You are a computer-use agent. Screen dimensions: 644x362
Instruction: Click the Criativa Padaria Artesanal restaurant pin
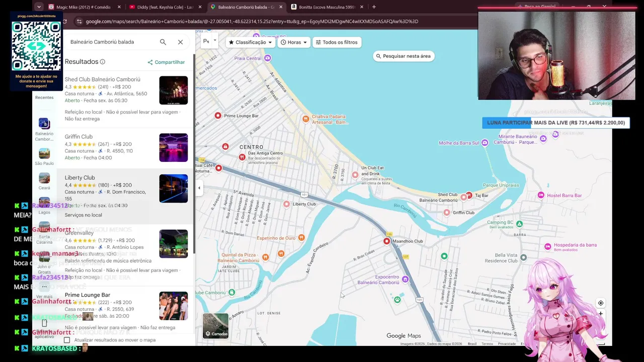pos(305,119)
